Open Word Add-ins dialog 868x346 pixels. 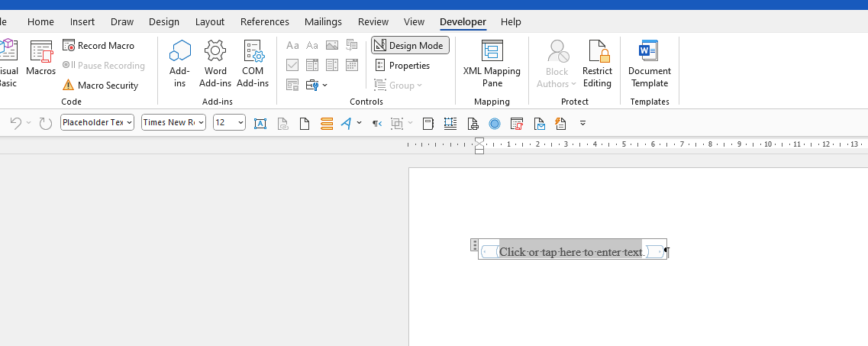click(x=215, y=63)
